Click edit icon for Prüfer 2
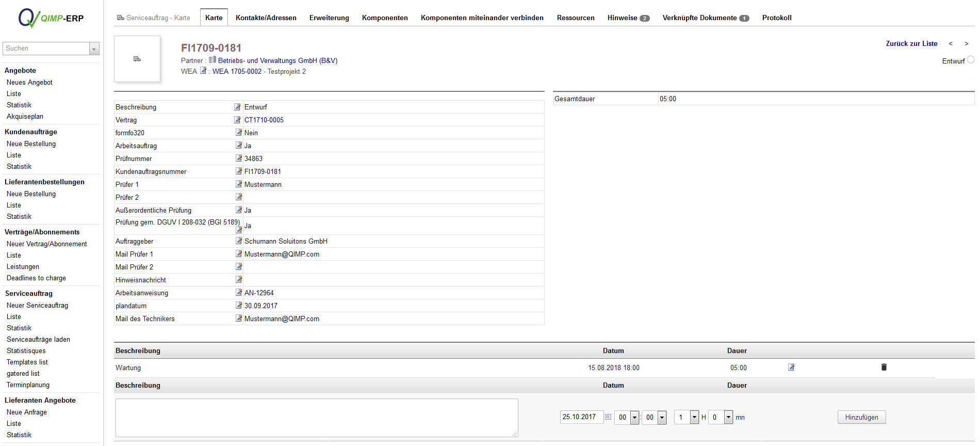This screenshot has width=980, height=446. point(239,197)
